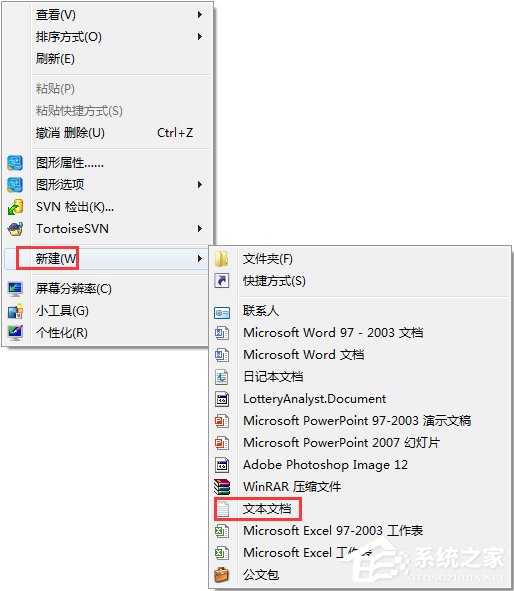Choose Microsoft PowerPoint 97-2003 演示文稿
Screen dimensions: 514x591
[360, 421]
